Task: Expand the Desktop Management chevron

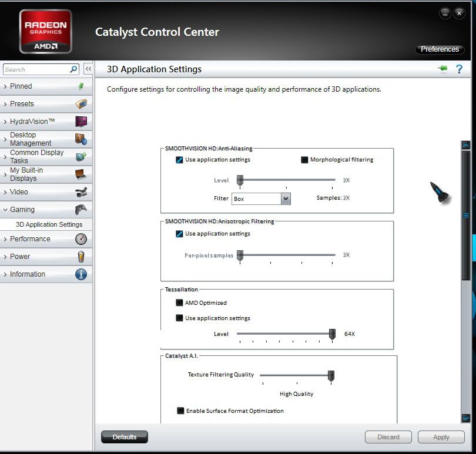Action: tap(5, 139)
